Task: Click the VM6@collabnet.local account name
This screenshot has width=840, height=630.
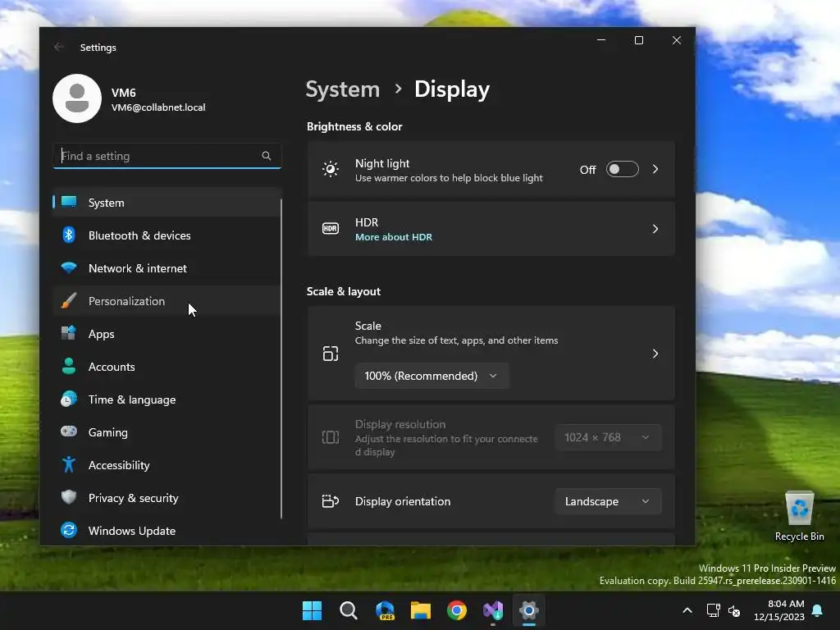Action: tap(158, 107)
